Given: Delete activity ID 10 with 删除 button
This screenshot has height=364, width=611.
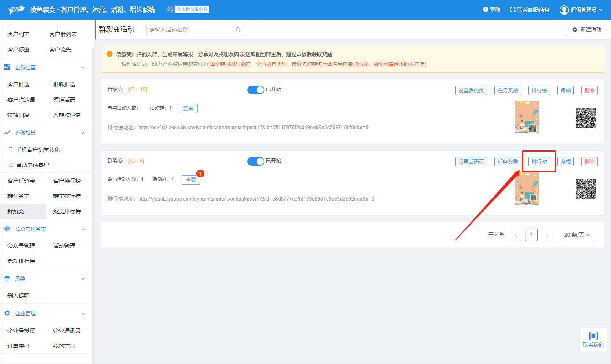Looking at the screenshot, I should tap(589, 90).
